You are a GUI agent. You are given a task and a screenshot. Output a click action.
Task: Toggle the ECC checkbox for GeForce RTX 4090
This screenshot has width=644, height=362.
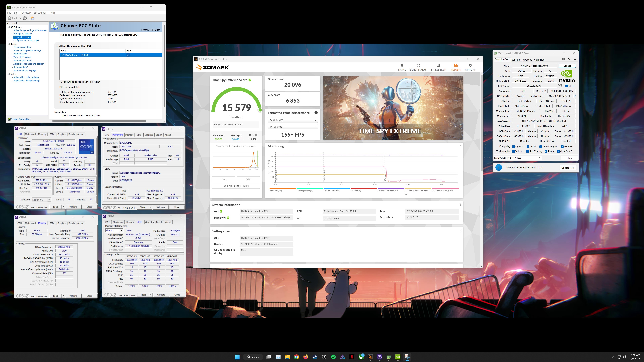[x=128, y=55]
